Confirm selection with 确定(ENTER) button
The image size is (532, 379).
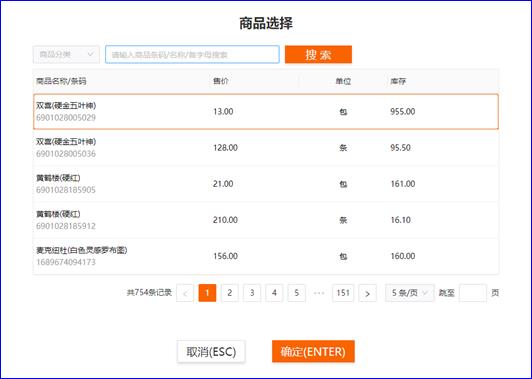(313, 352)
